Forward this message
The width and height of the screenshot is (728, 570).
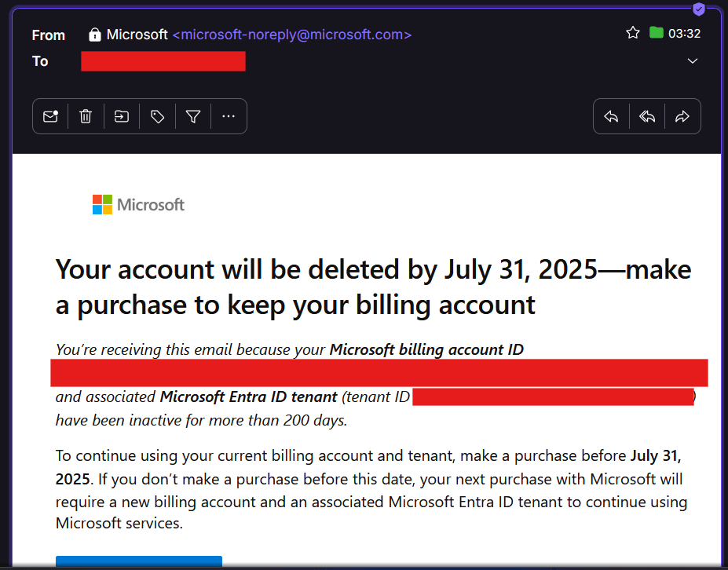click(x=682, y=115)
